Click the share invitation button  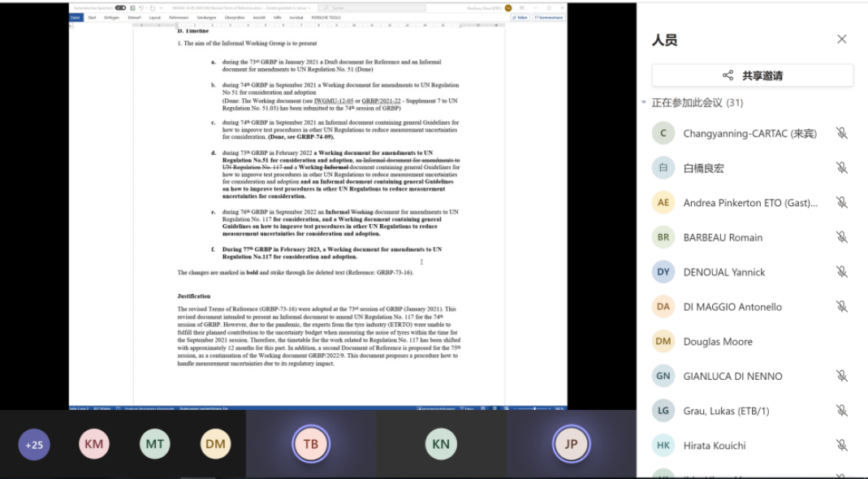pos(752,76)
